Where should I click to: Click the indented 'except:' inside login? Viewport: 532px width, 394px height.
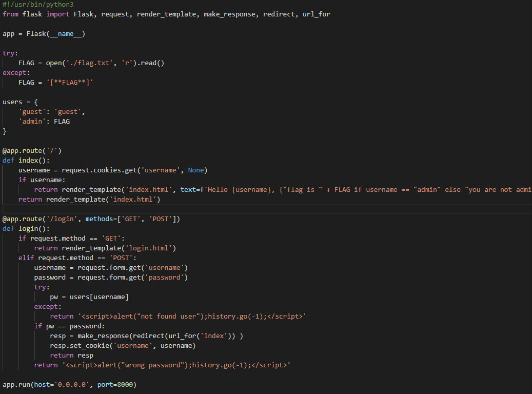tap(48, 307)
